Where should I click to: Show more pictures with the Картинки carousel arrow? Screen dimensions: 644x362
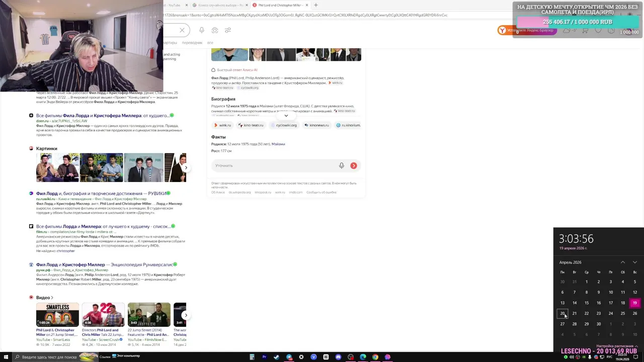(186, 167)
